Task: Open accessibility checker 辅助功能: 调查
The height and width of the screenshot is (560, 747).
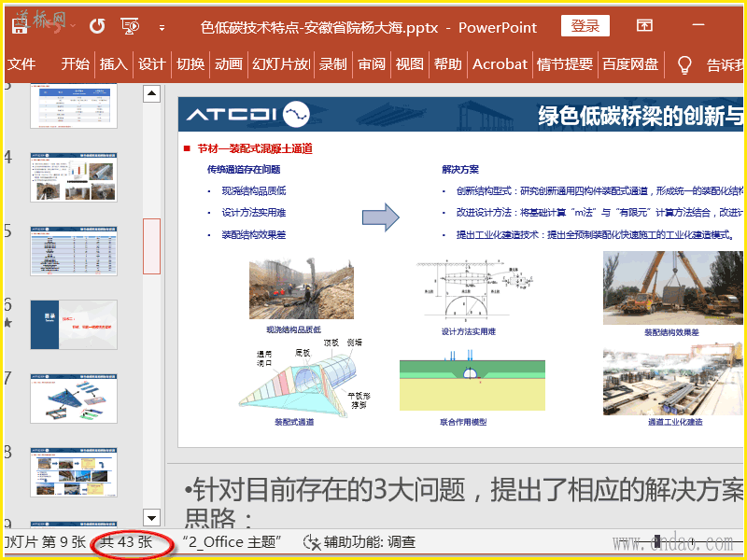Action: tap(359, 542)
